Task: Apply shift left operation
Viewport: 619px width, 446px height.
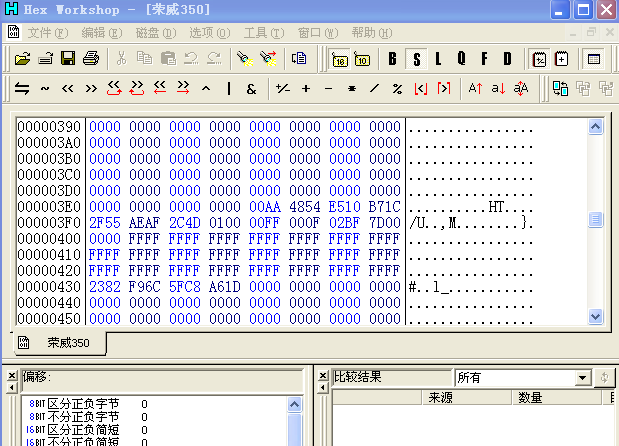Action: point(68,89)
